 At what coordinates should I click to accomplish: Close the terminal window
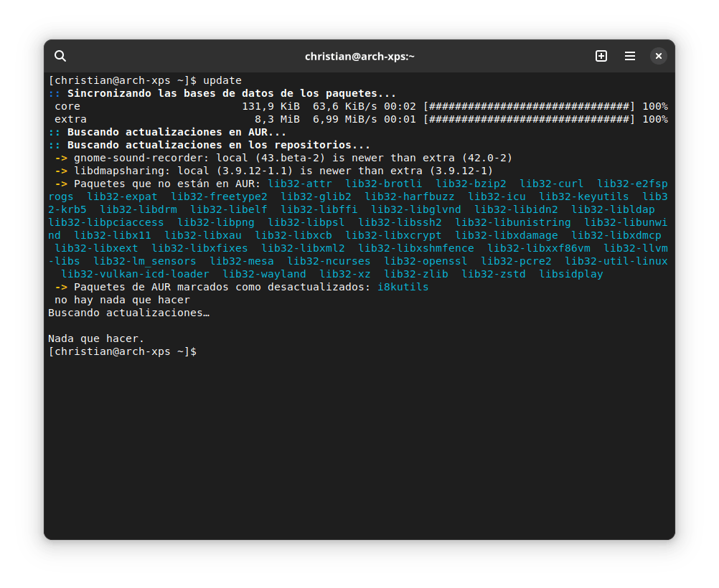(x=659, y=56)
